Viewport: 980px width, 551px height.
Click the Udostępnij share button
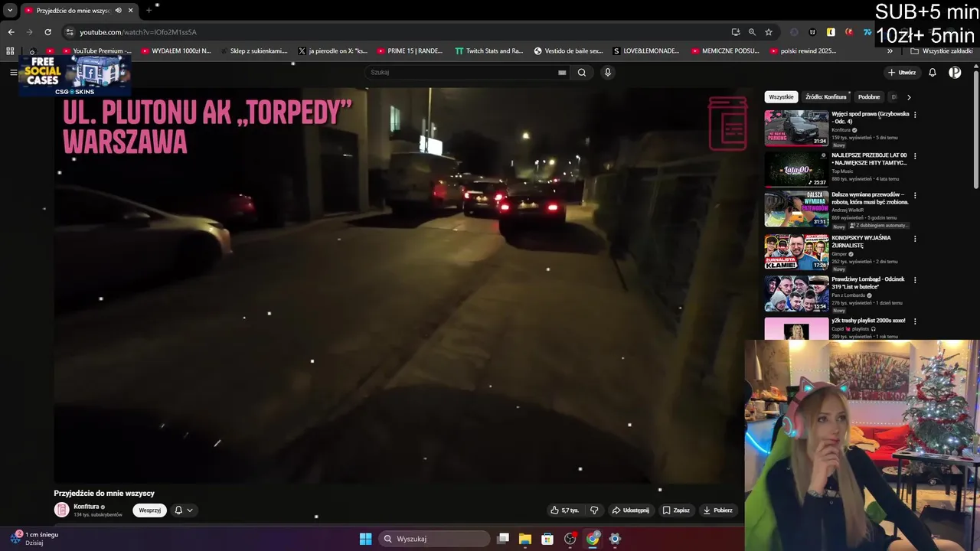(x=630, y=510)
